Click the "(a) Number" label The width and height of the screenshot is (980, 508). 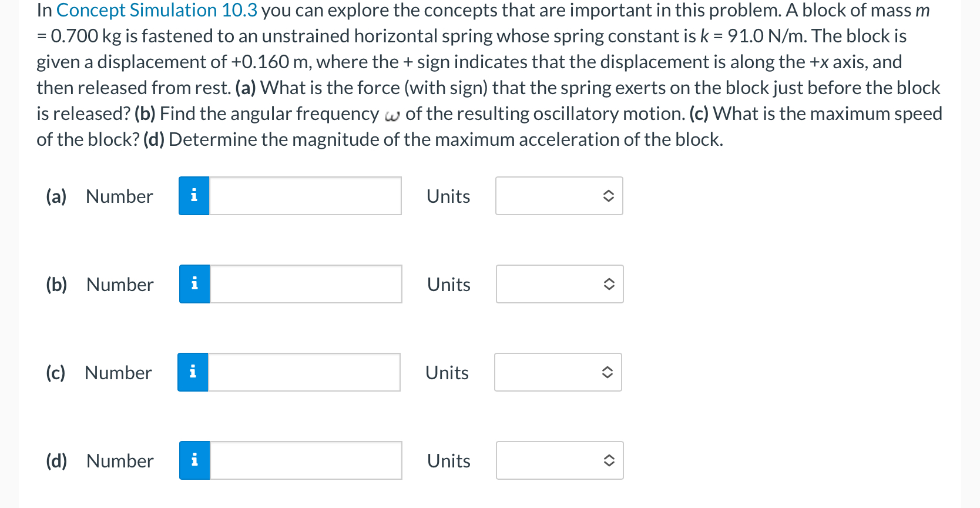click(x=99, y=196)
